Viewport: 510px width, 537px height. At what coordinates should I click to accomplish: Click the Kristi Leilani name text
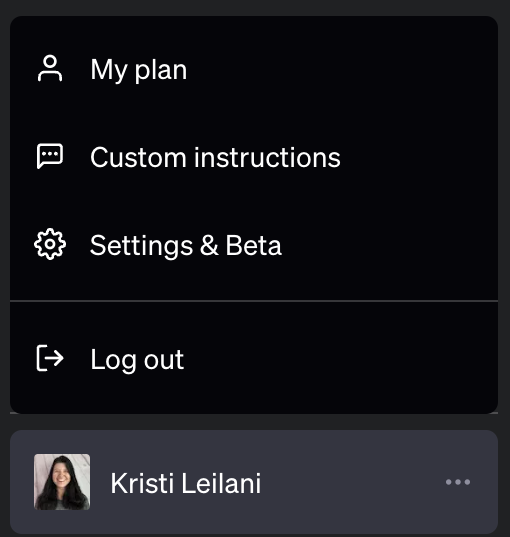click(185, 483)
